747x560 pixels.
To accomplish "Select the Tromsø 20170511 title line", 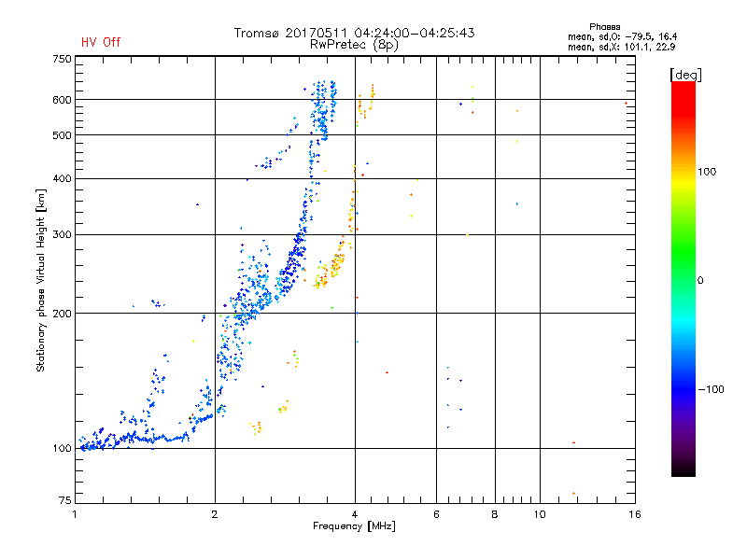I will tap(354, 33).
